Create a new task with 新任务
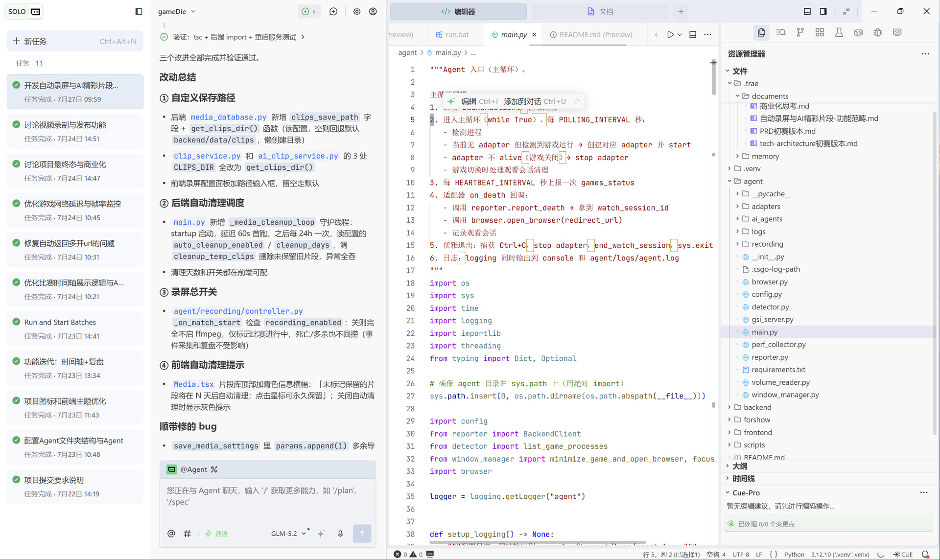This screenshot has height=560, width=940. click(75, 41)
